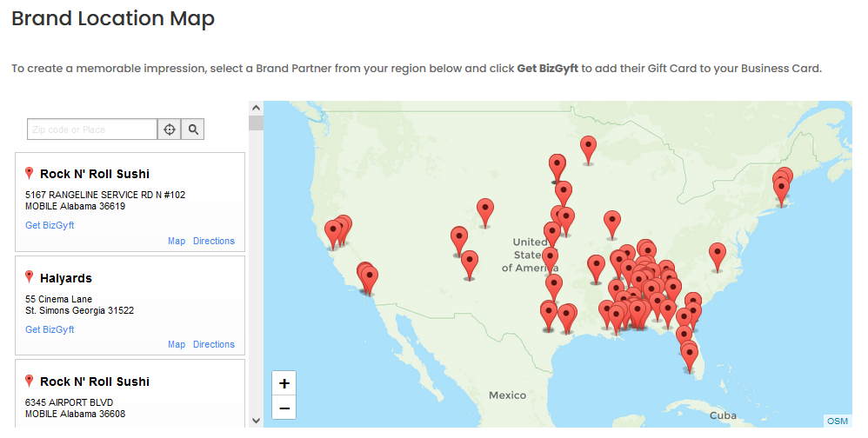Click the magnifier search icon button
The height and width of the screenshot is (438, 868).
pos(193,129)
